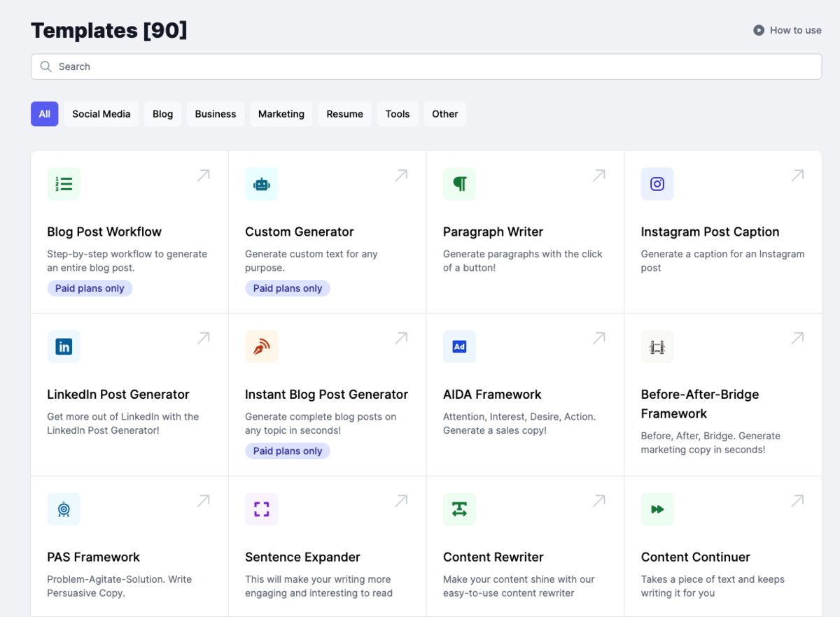Select the Content Rewriter icon
The width and height of the screenshot is (840, 617).
pos(459,509)
